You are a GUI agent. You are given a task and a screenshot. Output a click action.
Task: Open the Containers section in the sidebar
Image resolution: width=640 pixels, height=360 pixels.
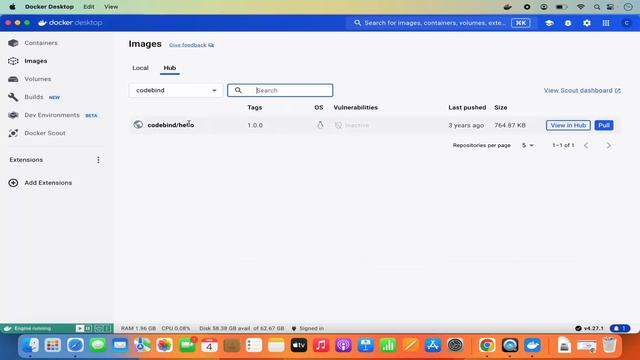(41, 43)
